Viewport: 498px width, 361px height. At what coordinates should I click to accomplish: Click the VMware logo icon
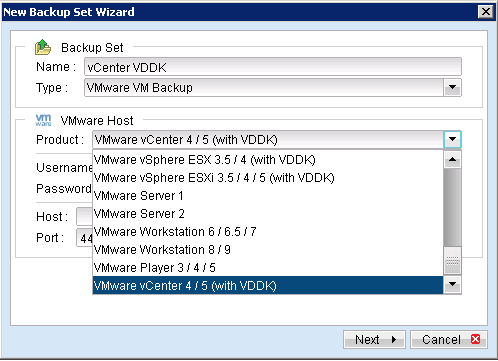point(43,120)
